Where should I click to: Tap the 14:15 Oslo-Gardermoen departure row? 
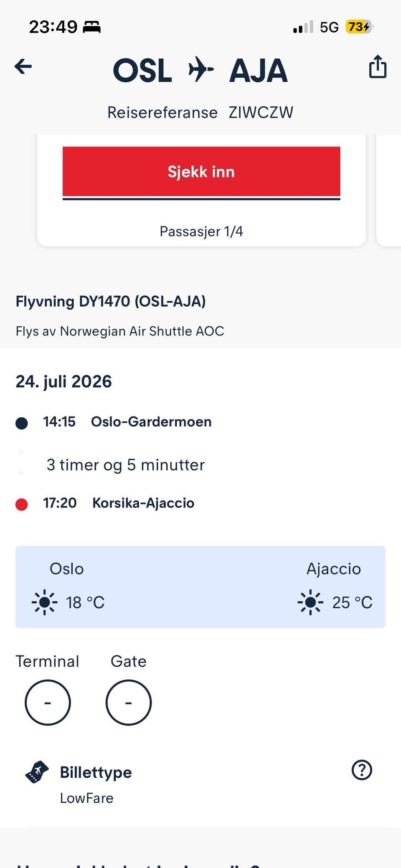114,422
